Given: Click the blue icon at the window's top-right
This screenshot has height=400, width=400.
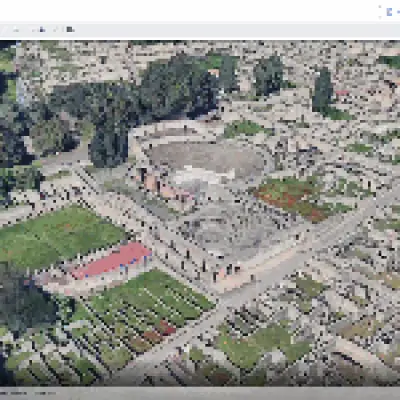Looking at the screenshot, I should [389, 12].
